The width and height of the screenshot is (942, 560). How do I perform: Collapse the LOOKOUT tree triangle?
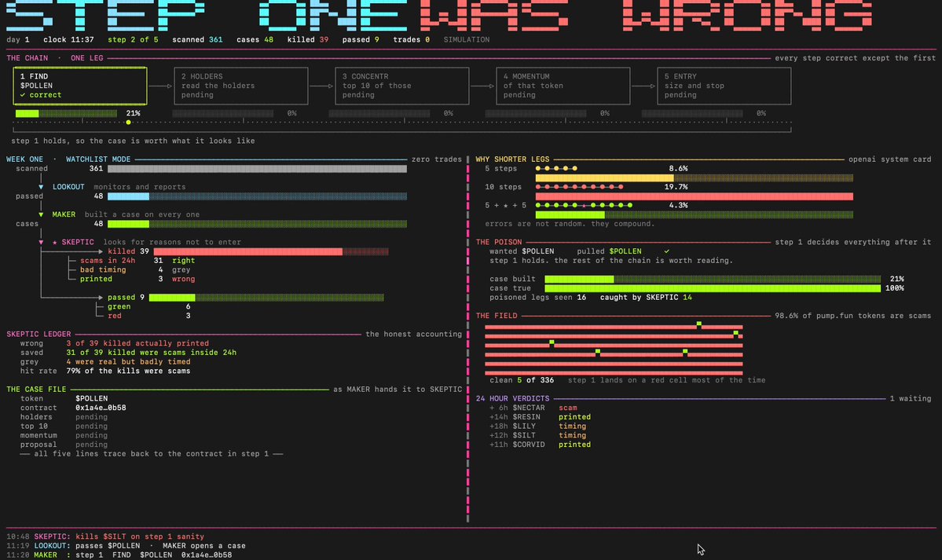[41, 187]
